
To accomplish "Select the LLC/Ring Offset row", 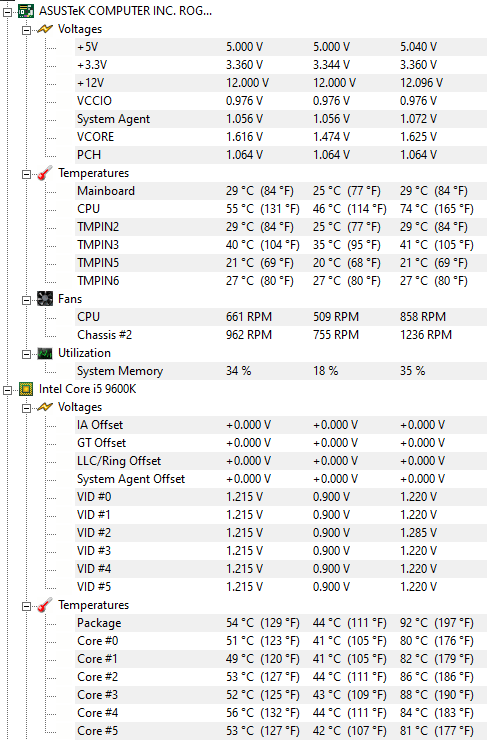I will [x=281, y=461].
